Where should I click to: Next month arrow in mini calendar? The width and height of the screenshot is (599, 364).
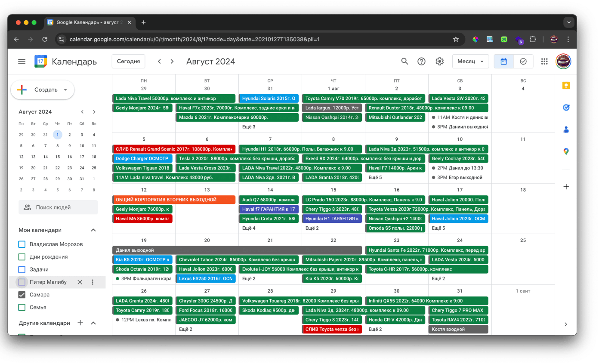94,112
